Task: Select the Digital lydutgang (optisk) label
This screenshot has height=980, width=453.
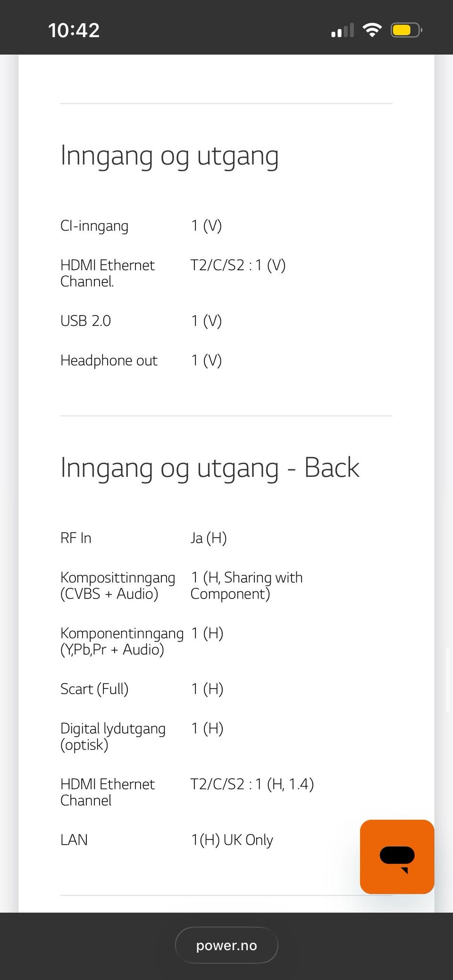Action: pos(113,736)
